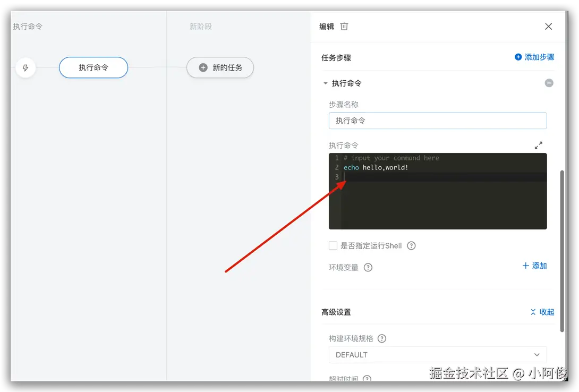This screenshot has height=392, width=579.
Task: Delete task via trash icon beside 编辑
Action: (x=344, y=27)
